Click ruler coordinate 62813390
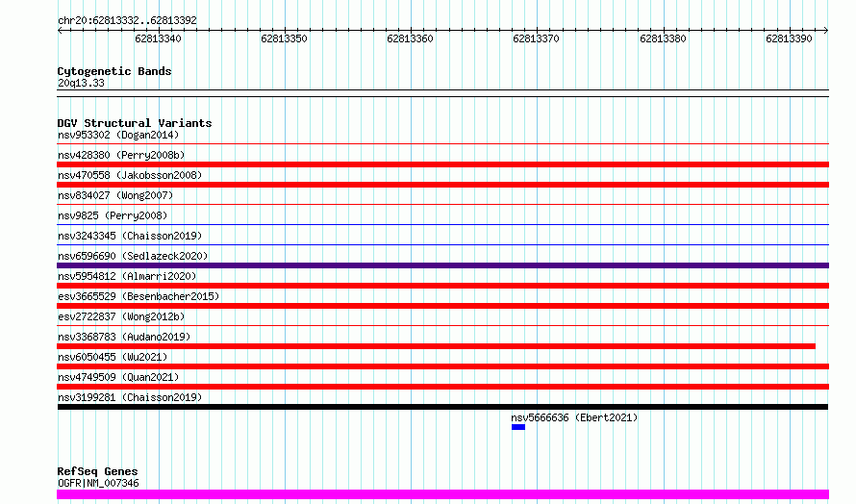The height and width of the screenshot is (504, 856). [789, 38]
